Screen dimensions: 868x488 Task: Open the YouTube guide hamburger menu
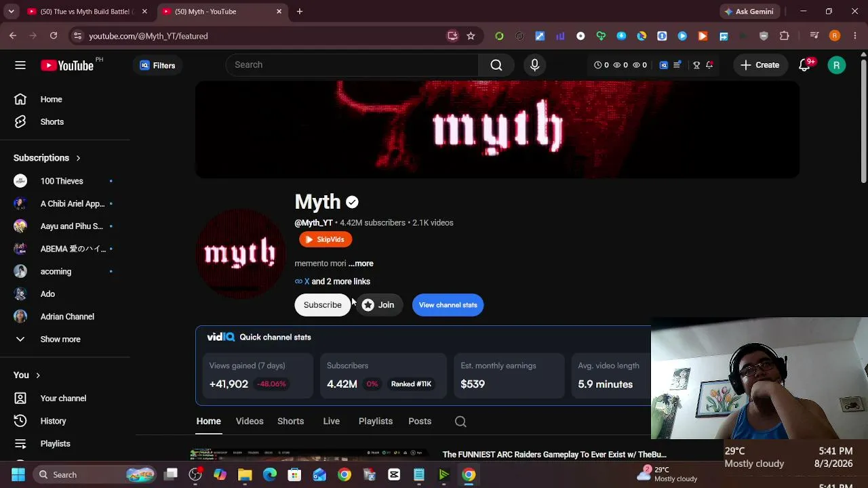[x=20, y=65]
